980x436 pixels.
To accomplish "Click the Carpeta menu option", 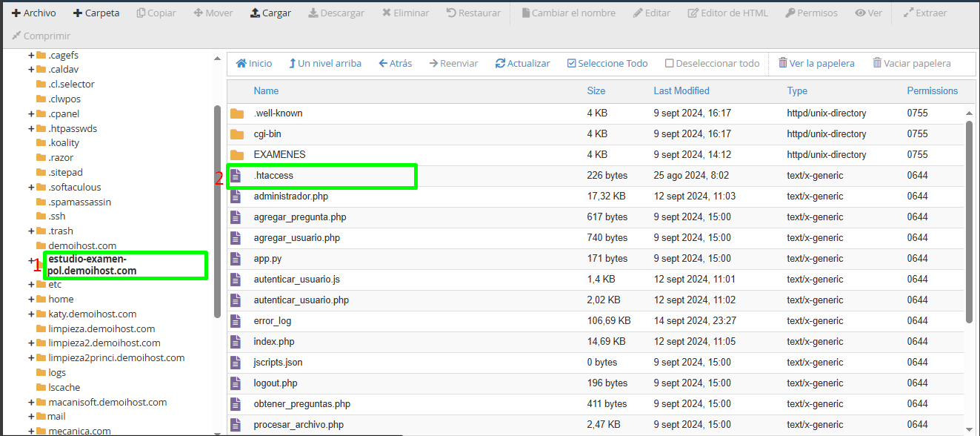I will [x=96, y=13].
